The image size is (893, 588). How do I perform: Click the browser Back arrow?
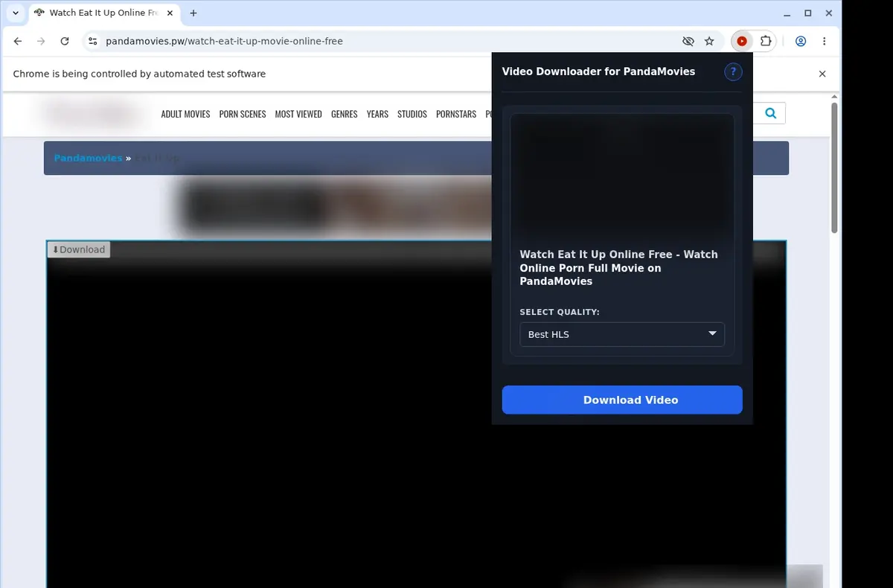coord(18,42)
